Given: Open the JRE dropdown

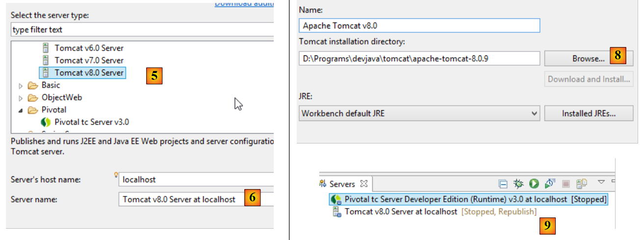Looking at the screenshot, I should (x=534, y=113).
